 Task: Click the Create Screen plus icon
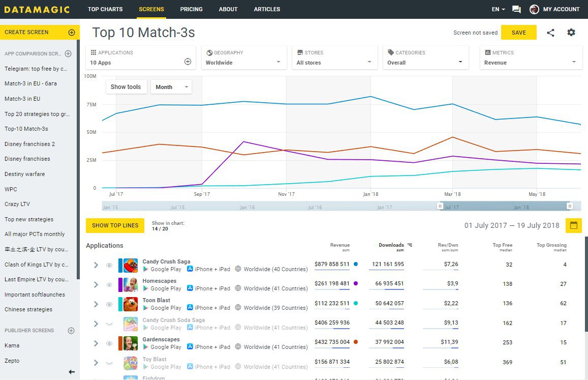(71, 33)
